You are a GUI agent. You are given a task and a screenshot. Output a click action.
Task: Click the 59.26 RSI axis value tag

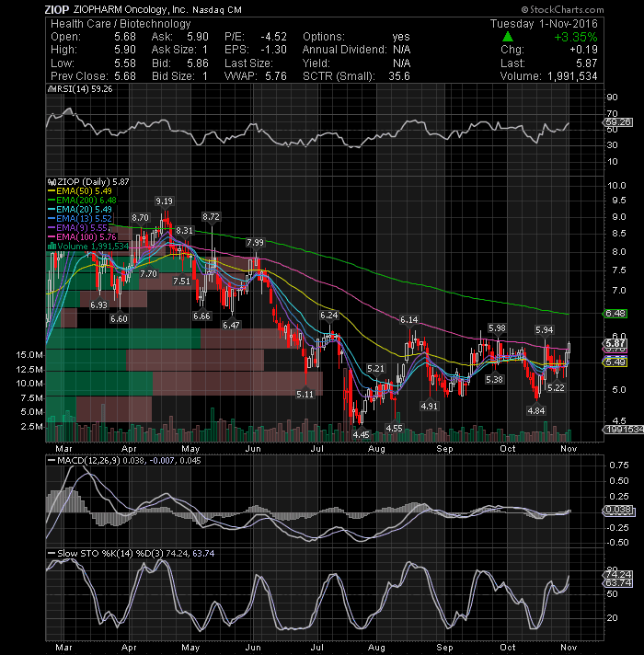click(x=618, y=122)
